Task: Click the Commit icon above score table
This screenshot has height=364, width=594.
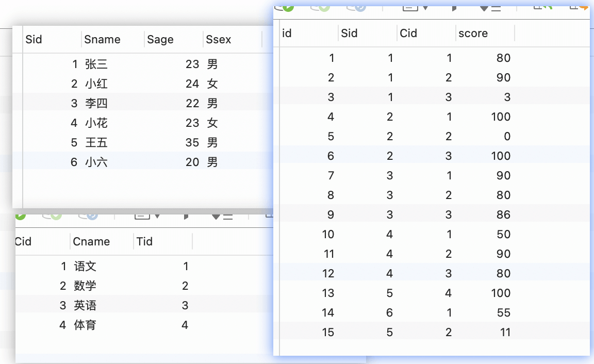Action: (320, 8)
